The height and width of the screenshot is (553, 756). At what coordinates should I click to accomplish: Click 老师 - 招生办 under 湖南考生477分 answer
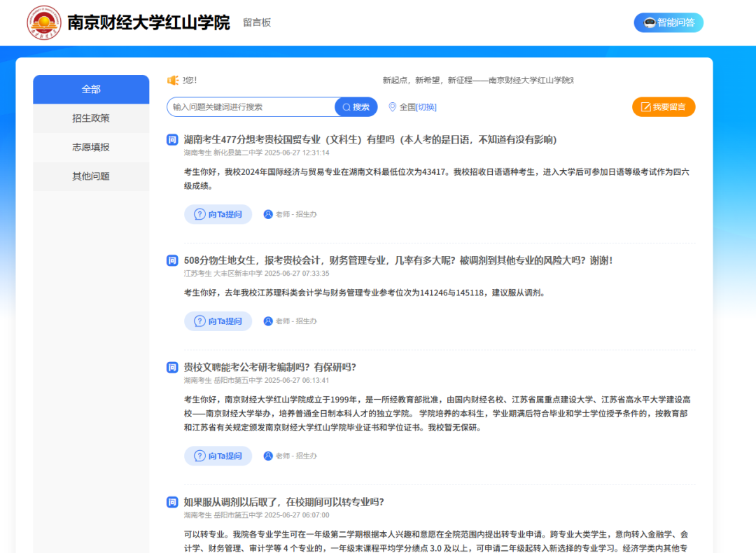pyautogui.click(x=296, y=214)
